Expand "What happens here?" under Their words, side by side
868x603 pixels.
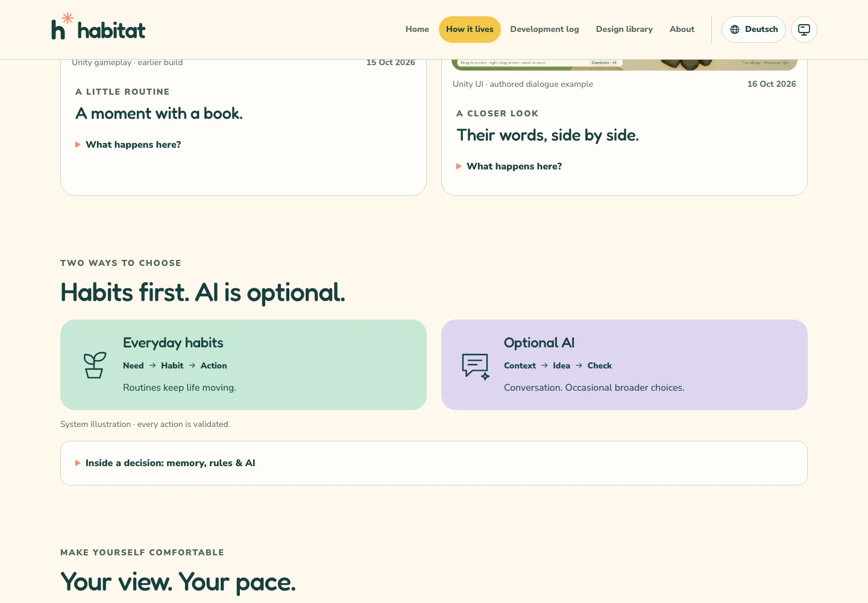pos(509,166)
